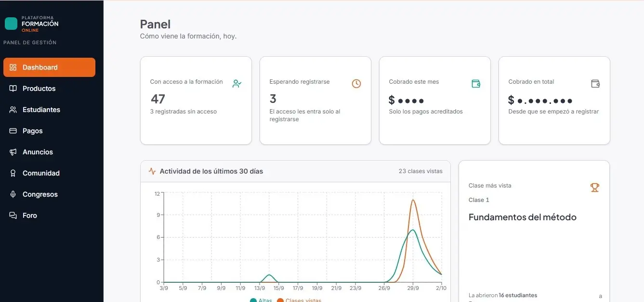Click the activity pulse icon beside chart title
Image resolution: width=644 pixels, height=302 pixels.
pos(152,171)
